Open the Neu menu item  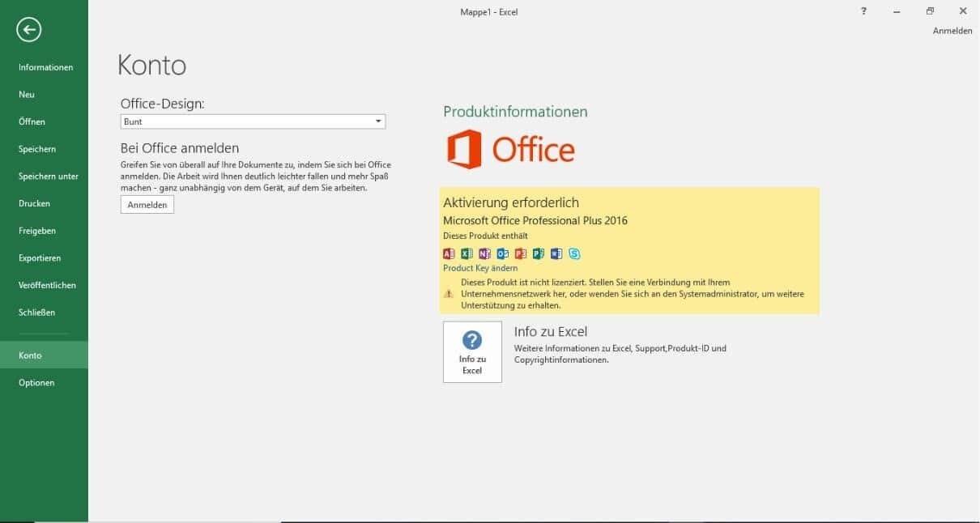pos(27,95)
